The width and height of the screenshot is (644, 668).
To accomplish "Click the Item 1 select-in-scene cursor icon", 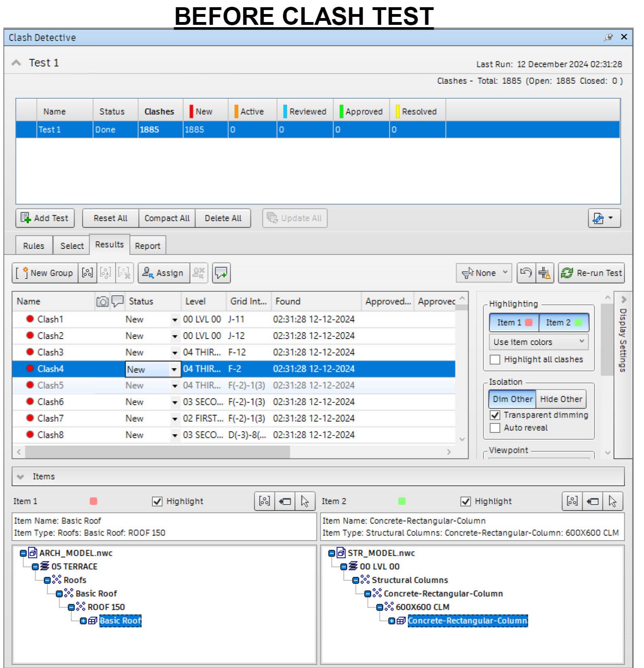I will click(305, 501).
